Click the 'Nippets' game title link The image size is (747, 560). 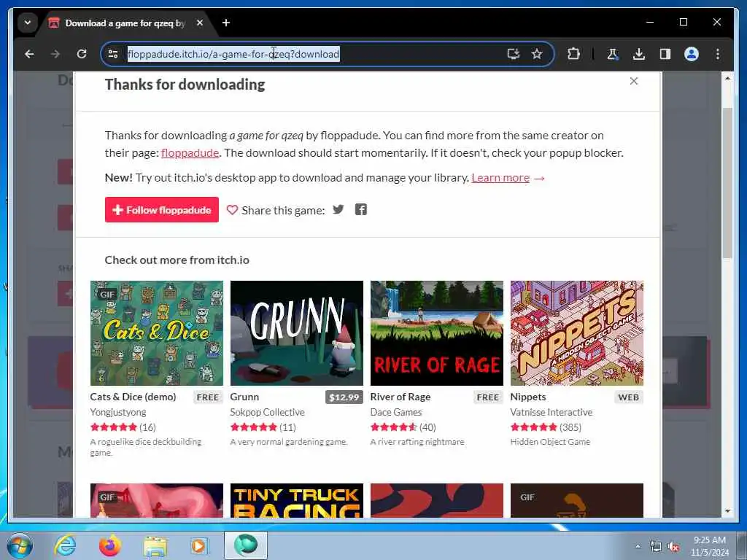point(528,397)
